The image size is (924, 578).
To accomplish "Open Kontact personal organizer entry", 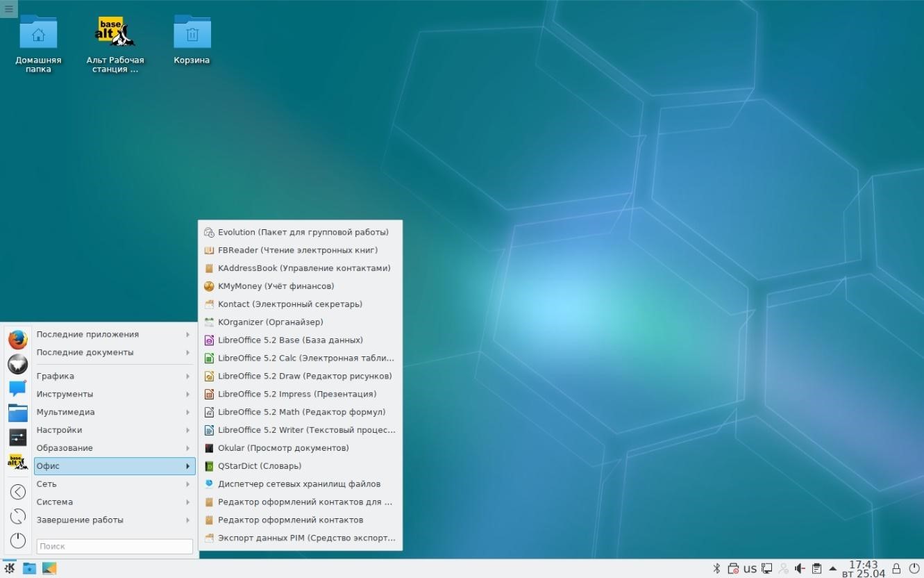I will click(x=300, y=304).
